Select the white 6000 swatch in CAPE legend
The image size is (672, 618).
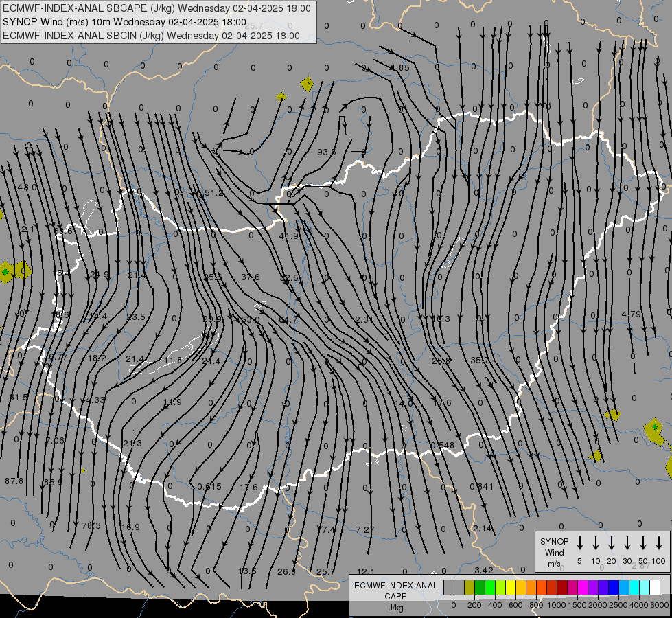tap(655, 588)
